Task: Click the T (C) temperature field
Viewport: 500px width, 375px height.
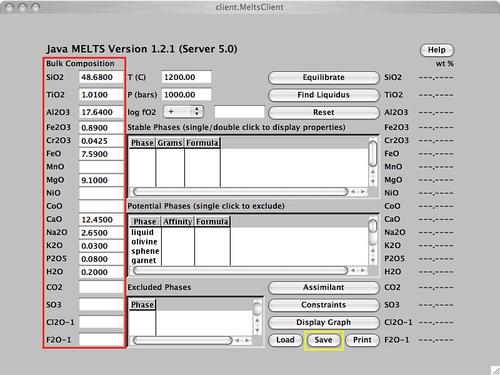Action: (x=186, y=77)
